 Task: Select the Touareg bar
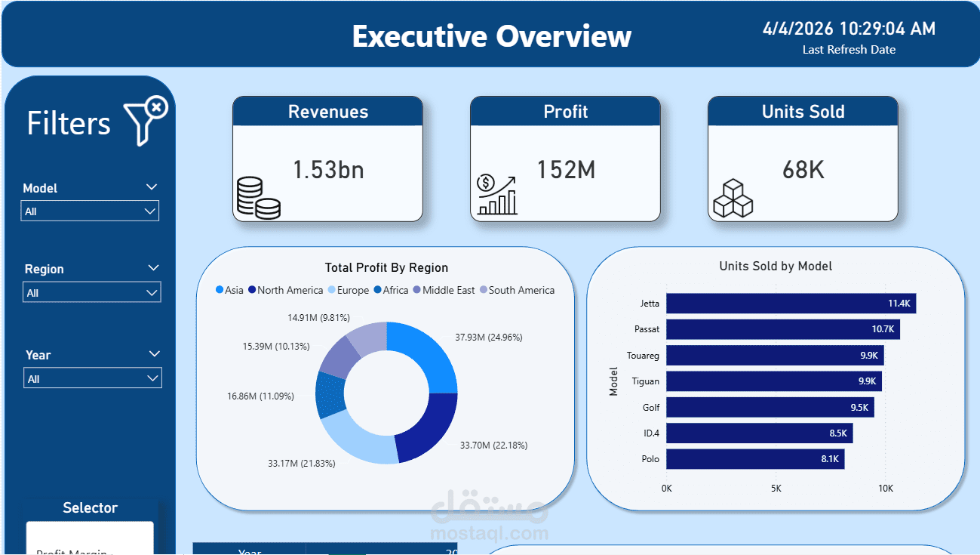[x=775, y=355]
